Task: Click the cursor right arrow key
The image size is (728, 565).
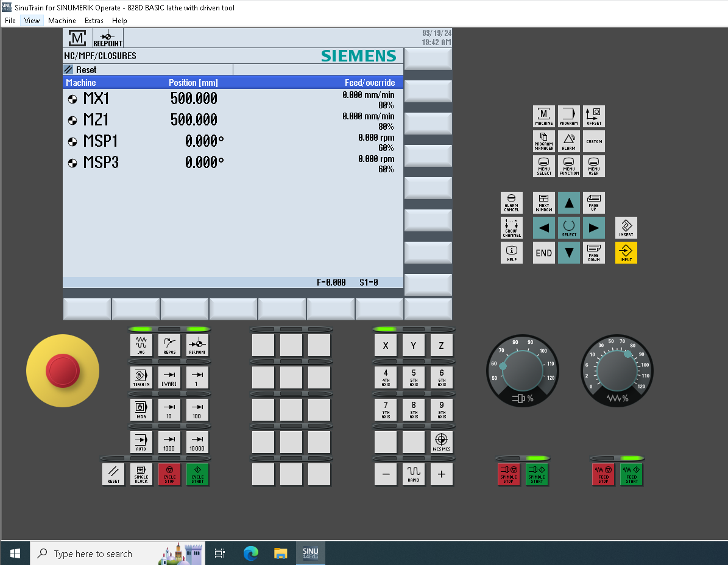Action: (x=594, y=228)
